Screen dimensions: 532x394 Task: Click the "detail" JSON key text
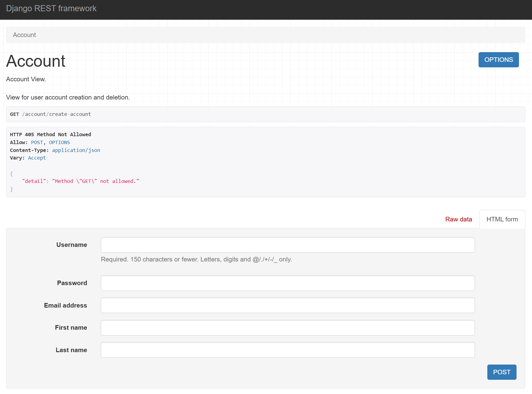point(34,181)
